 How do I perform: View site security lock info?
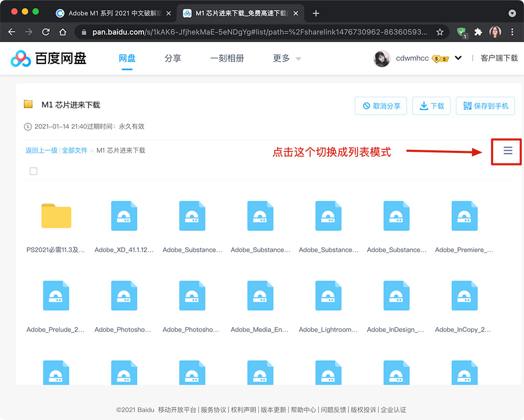pyautogui.click(x=84, y=32)
